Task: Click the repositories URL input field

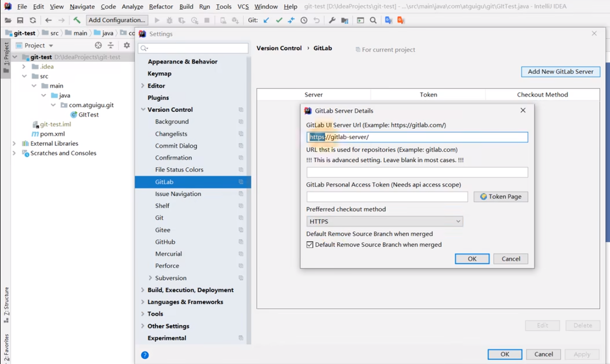Action: [417, 172]
